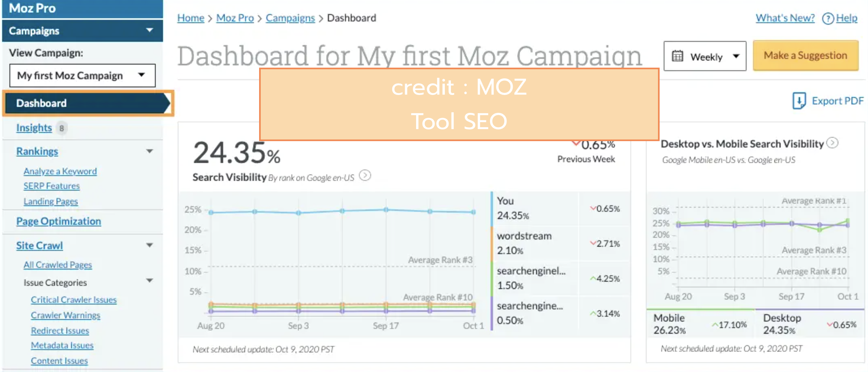Select Insights in the sidebar

point(34,128)
